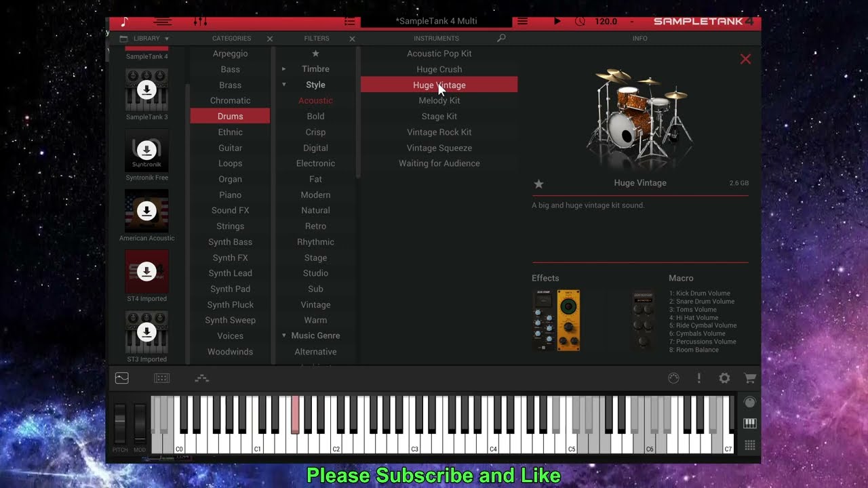Select the Synth Lead category
The width and height of the screenshot is (868, 488).
230,273
